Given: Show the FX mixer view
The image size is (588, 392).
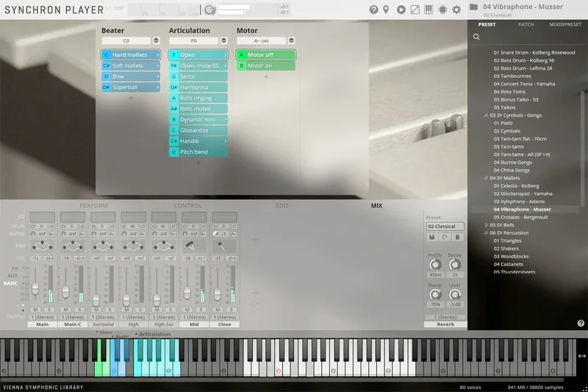Looking at the screenshot, I should click(15, 268).
